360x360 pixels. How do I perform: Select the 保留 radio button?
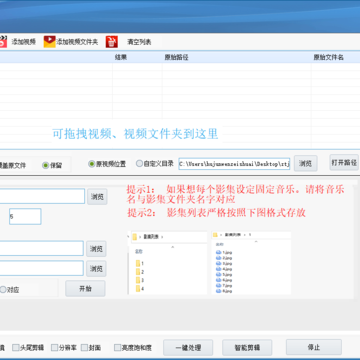[46, 165]
